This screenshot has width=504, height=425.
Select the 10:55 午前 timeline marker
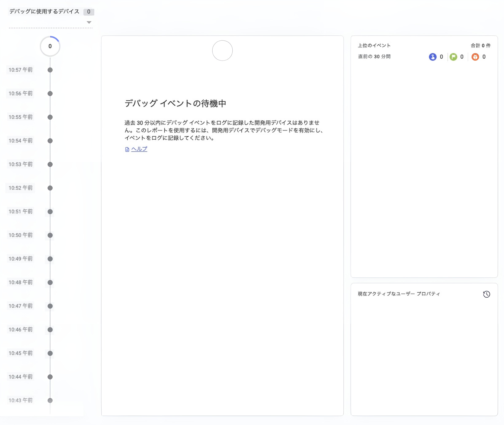click(x=50, y=117)
